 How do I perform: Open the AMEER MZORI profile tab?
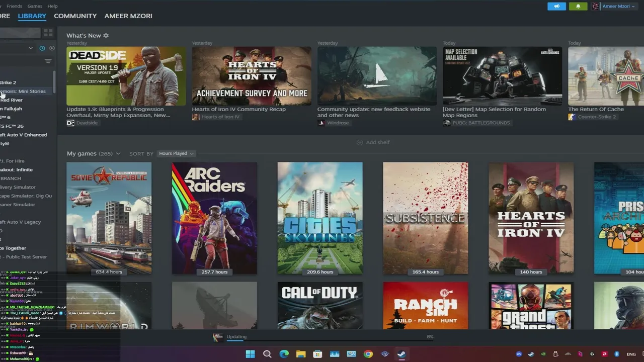tap(128, 16)
